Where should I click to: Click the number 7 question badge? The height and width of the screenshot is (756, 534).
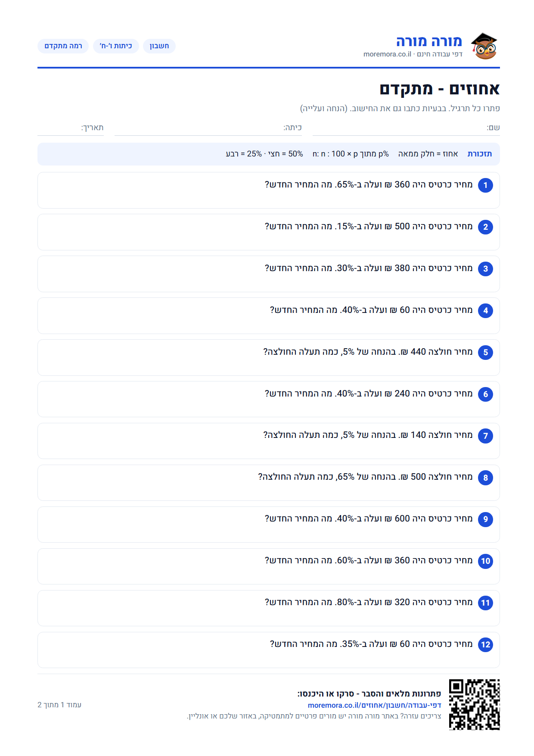coord(485,436)
